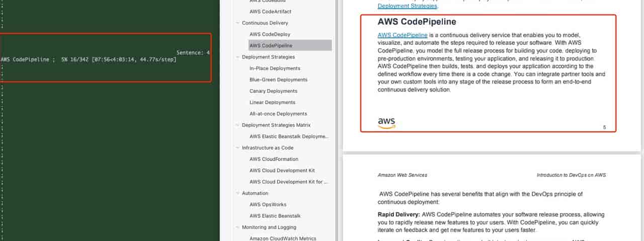Collapse the Continuous Delivery outline section

[x=237, y=23]
